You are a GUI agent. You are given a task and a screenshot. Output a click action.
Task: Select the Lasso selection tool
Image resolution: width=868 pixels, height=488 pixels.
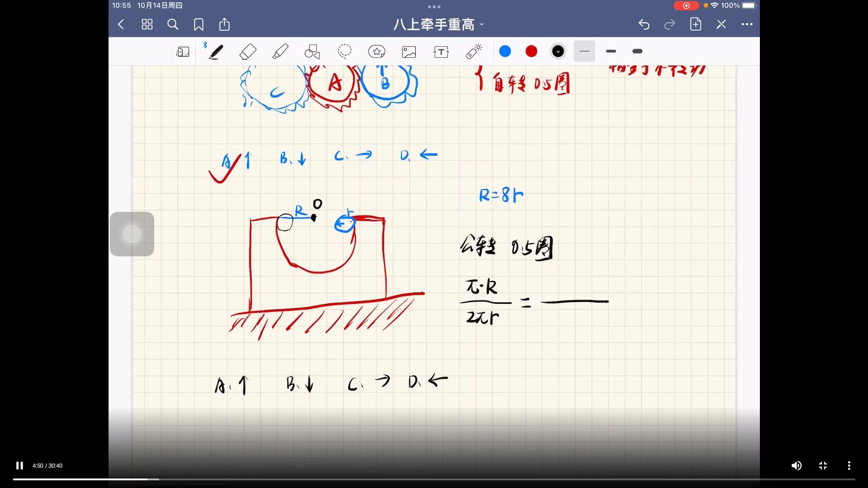tap(345, 52)
